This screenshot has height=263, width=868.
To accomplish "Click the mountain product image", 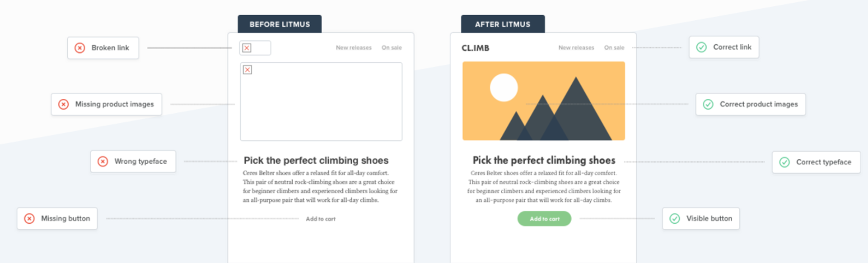I will tap(544, 101).
